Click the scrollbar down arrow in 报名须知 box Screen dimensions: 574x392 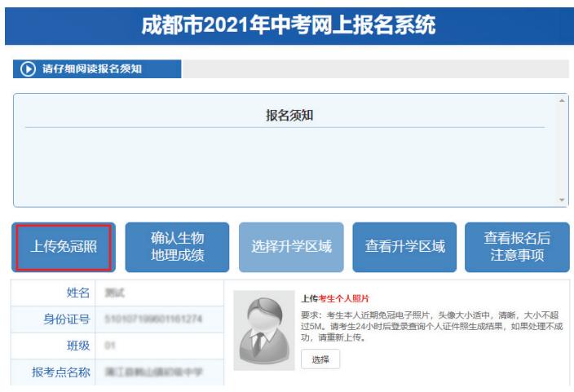(x=562, y=200)
